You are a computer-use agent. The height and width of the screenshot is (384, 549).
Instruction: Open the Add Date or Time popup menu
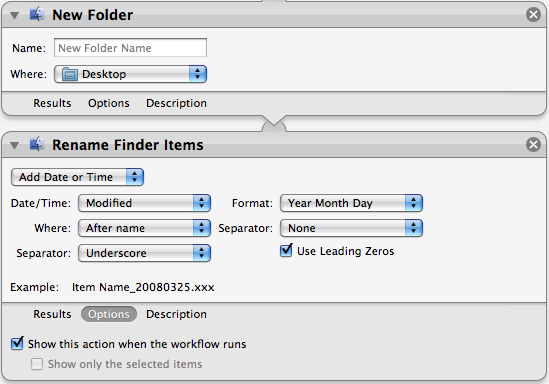coord(77,177)
